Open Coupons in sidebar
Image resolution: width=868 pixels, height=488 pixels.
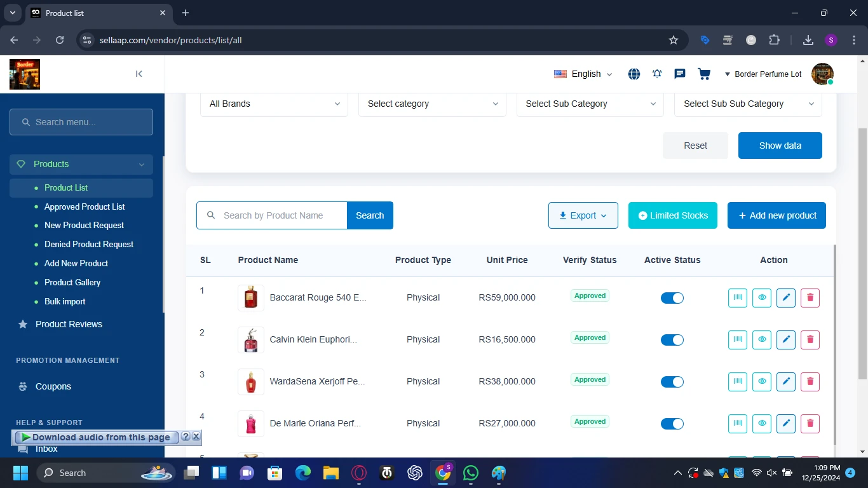click(x=53, y=386)
